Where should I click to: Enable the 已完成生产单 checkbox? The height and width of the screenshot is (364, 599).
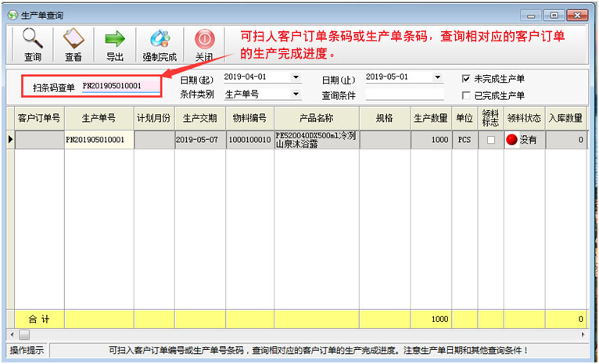click(466, 95)
